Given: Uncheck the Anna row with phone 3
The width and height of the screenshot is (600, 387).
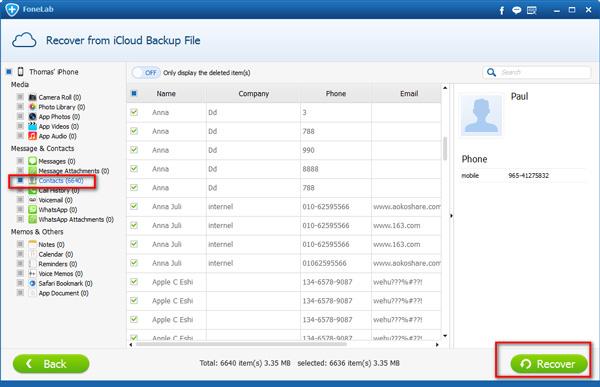Looking at the screenshot, I should tap(134, 112).
